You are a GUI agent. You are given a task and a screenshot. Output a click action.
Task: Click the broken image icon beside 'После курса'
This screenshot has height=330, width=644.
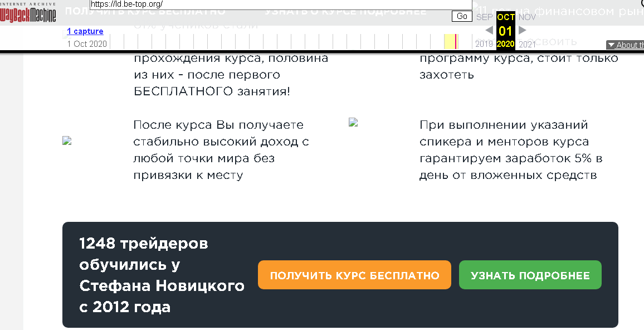[x=67, y=141]
